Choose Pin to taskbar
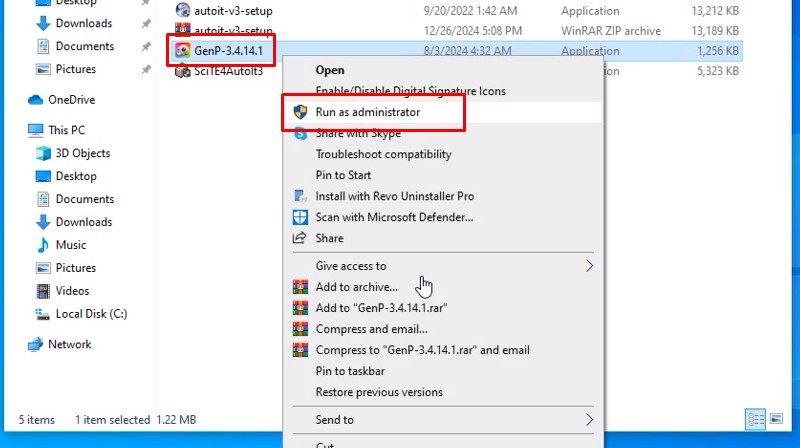The width and height of the screenshot is (800, 448). pos(351,371)
